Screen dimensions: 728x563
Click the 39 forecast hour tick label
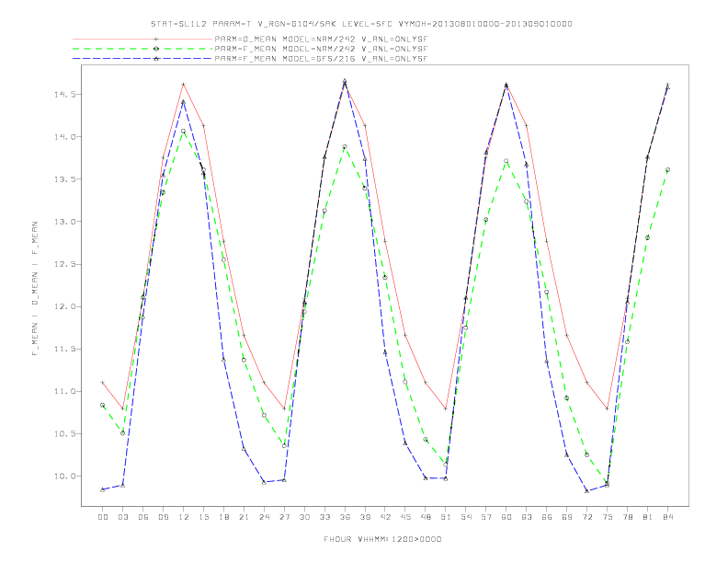(x=365, y=517)
